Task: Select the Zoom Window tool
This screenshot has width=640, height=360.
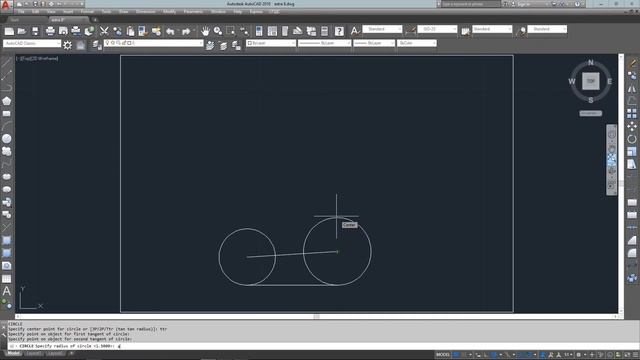Action: coord(231,31)
